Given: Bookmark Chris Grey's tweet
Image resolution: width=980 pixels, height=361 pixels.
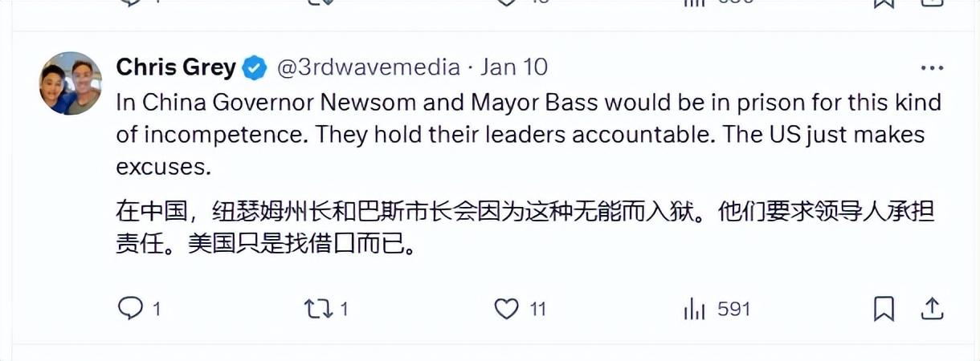Looking at the screenshot, I should pos(884,308).
